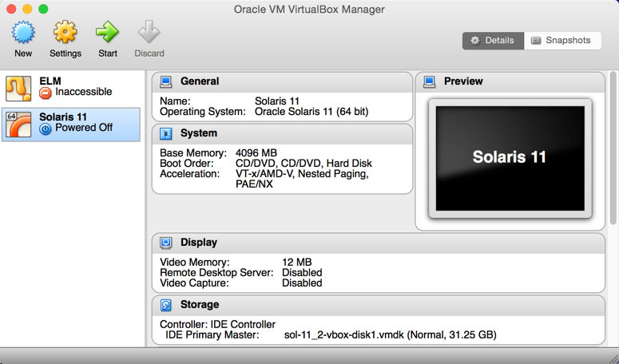Click the Inaccessible red status icon
619x364 pixels.
46,93
